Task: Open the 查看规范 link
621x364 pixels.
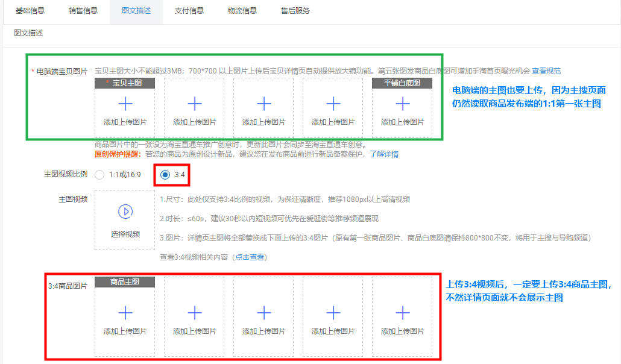Action: 545,71
